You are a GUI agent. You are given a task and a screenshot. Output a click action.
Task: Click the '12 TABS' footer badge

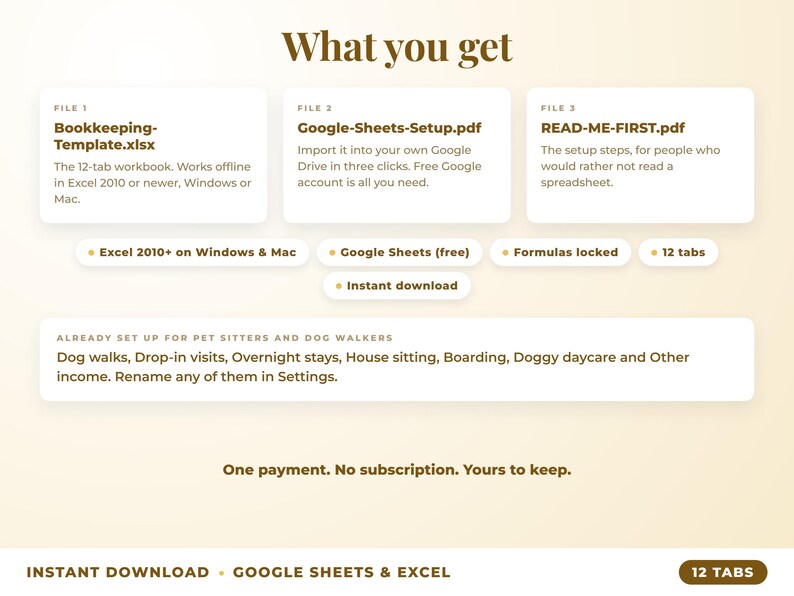point(723,572)
